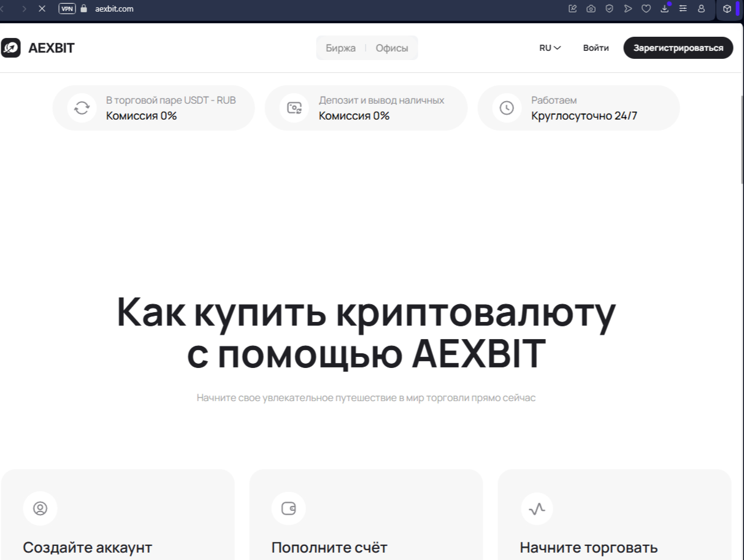Screen dimensions: 744x560
Task: Click the send/flow arrow icon in toolbar
Action: [627, 9]
